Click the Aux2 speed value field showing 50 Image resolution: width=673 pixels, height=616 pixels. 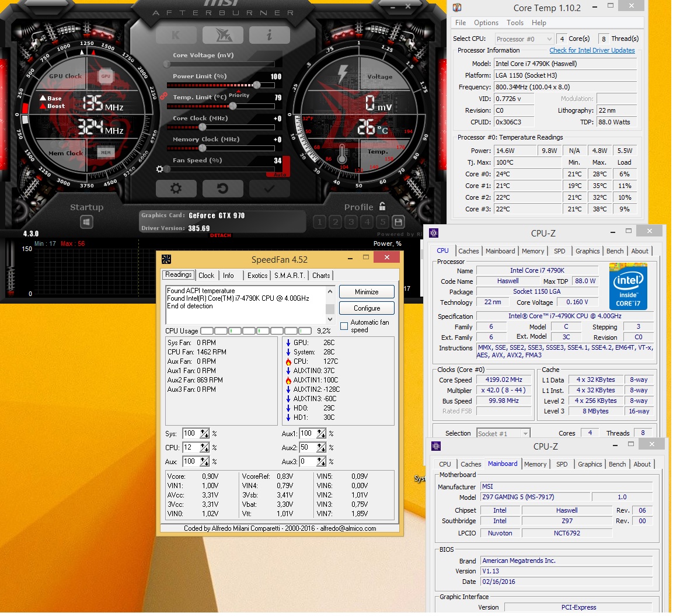[308, 447]
